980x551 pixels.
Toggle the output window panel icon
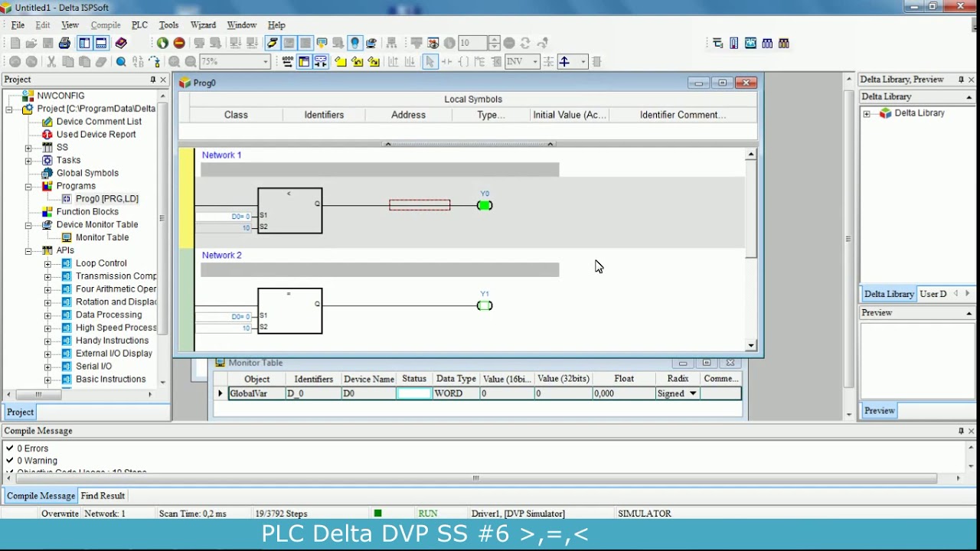click(x=101, y=43)
